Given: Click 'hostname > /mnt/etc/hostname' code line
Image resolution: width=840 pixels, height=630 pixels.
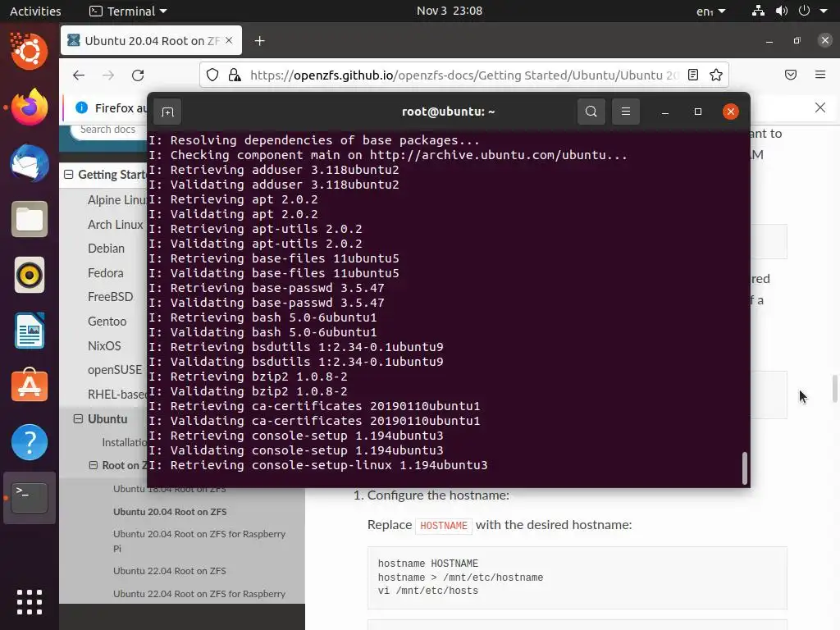Looking at the screenshot, I should tap(461, 577).
